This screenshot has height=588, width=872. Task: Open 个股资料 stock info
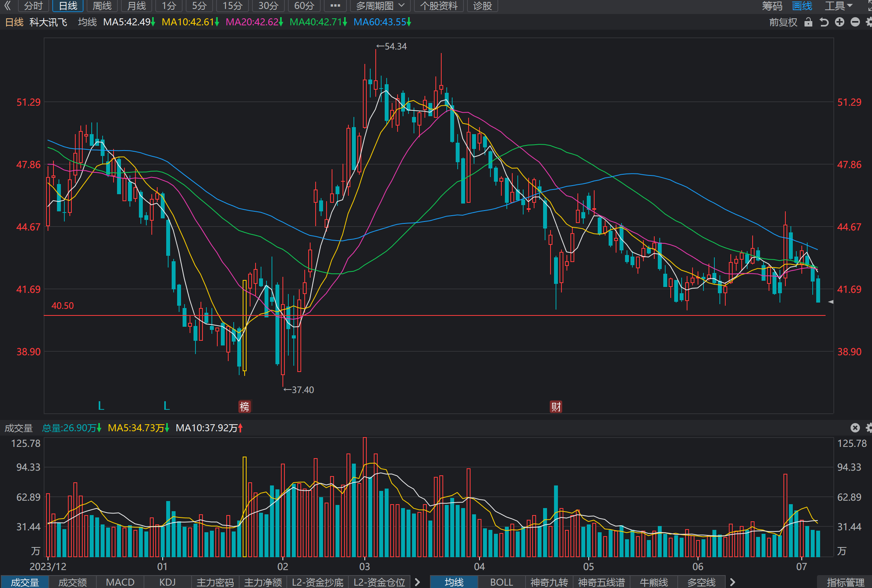(x=439, y=5)
